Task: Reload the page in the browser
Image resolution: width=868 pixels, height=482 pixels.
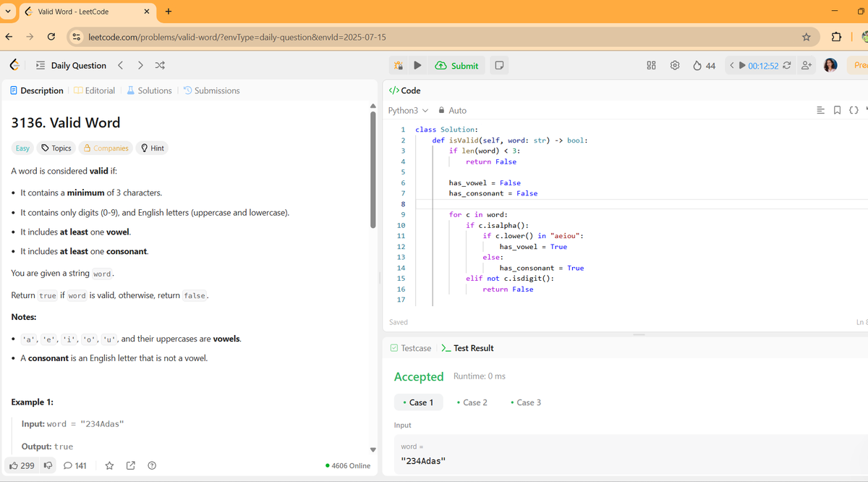Action: [x=51, y=36]
